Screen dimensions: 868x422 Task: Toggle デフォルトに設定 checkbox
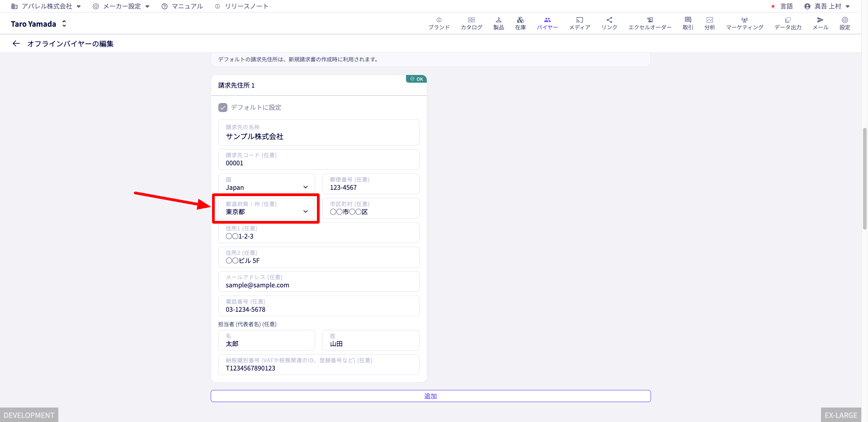(223, 108)
